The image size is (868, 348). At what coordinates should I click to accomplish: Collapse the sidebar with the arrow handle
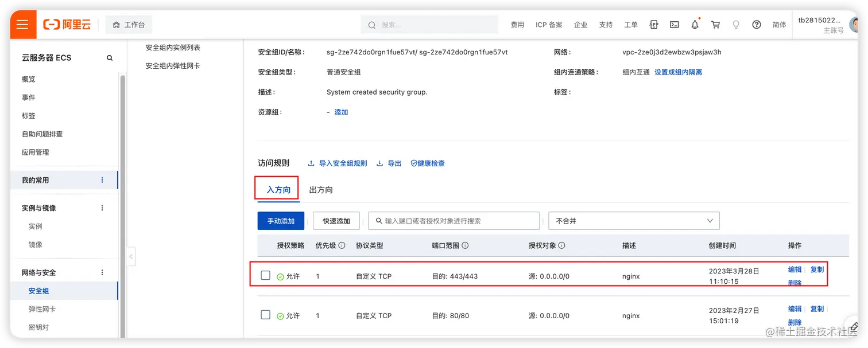[131, 256]
